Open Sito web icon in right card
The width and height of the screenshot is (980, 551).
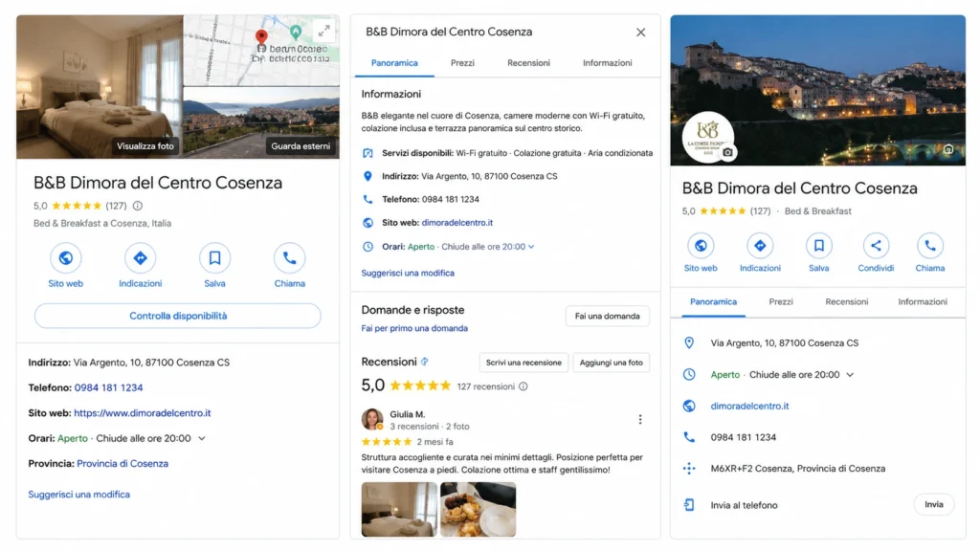click(x=701, y=246)
